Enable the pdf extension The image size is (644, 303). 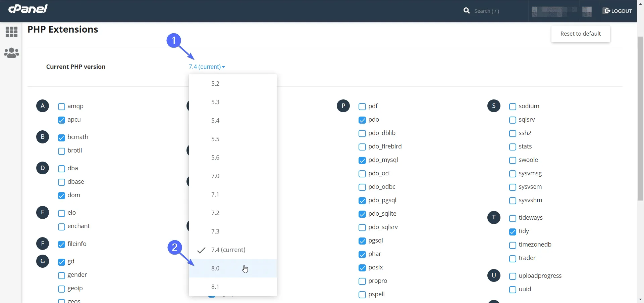pos(362,106)
